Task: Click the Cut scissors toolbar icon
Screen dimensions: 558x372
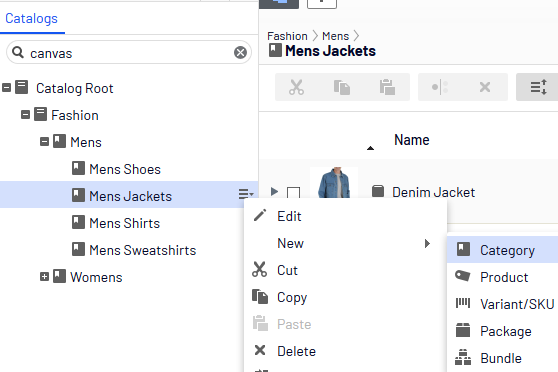Action: click(x=296, y=87)
